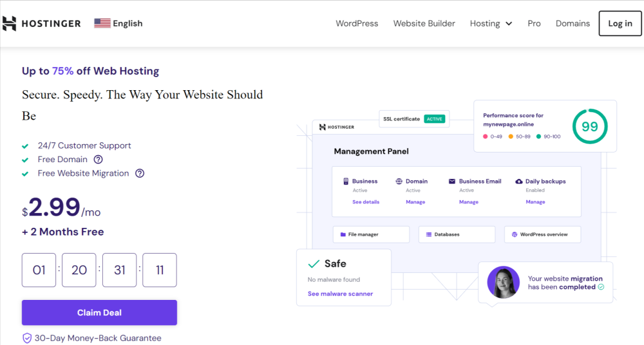The width and height of the screenshot is (644, 345).
Task: Click the Business Email envelope icon
Action: [452, 181]
